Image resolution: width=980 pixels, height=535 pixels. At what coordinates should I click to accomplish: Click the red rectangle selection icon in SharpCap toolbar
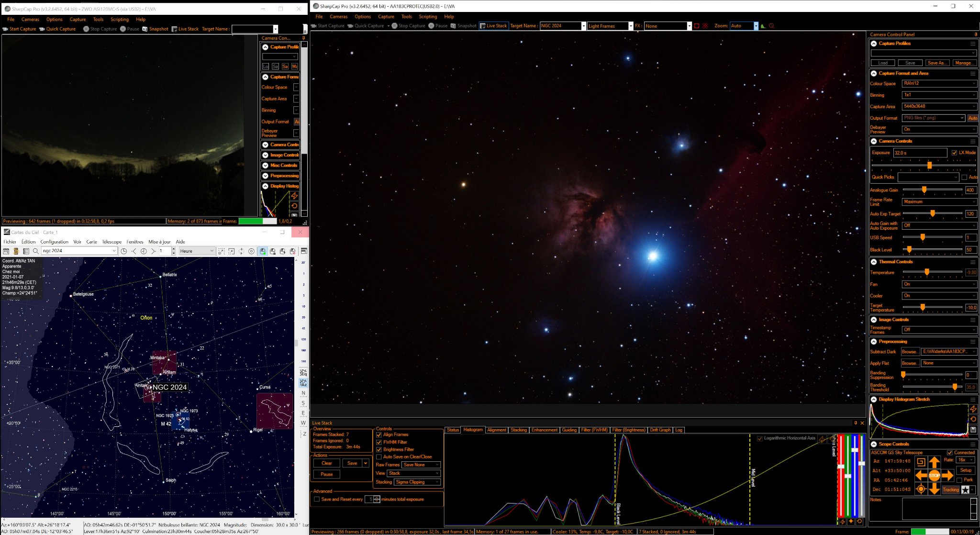[697, 26]
